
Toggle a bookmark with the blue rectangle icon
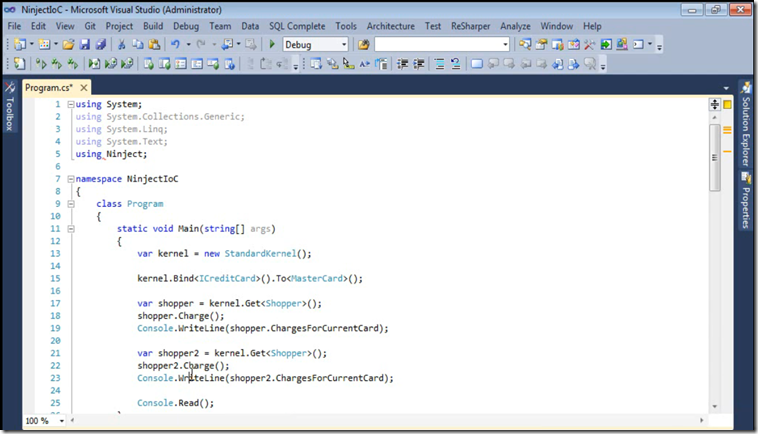click(477, 64)
